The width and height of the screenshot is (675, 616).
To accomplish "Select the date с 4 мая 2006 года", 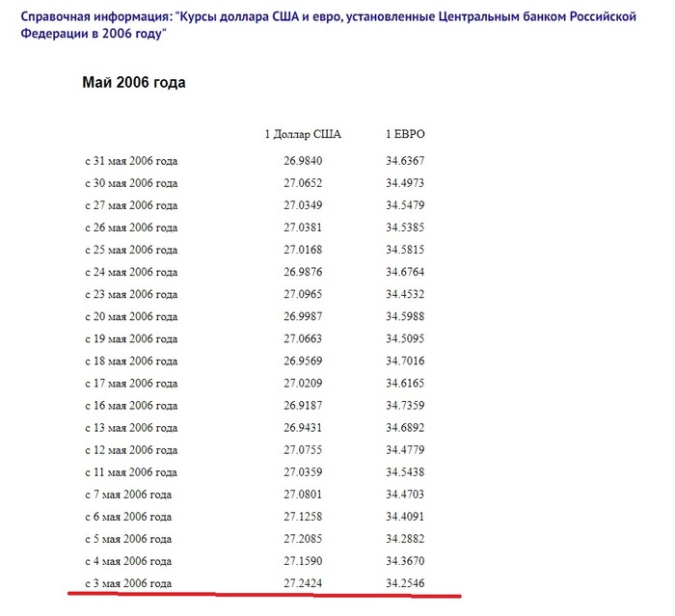I will [128, 561].
